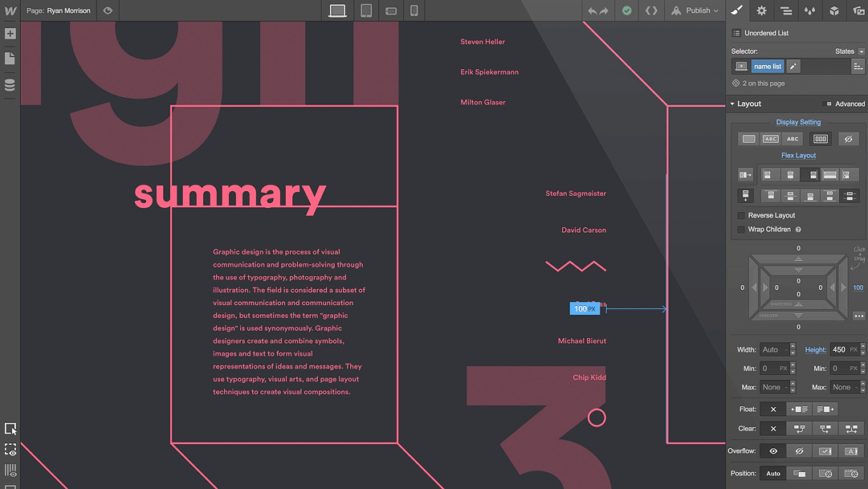Image resolution: width=868 pixels, height=489 pixels.
Task: Click the Flex Layout link
Action: point(798,156)
